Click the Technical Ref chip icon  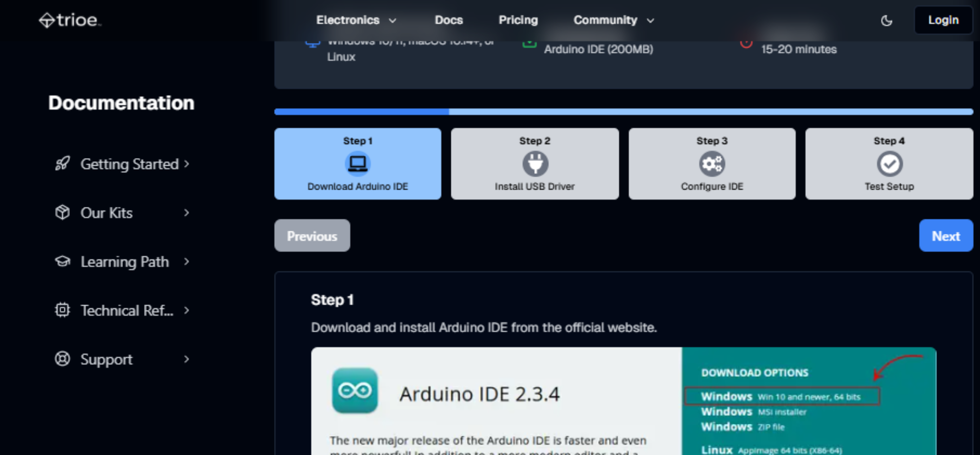point(62,310)
